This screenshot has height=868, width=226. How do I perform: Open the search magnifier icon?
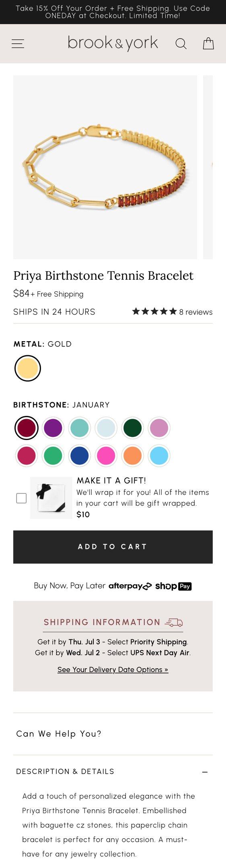click(181, 44)
